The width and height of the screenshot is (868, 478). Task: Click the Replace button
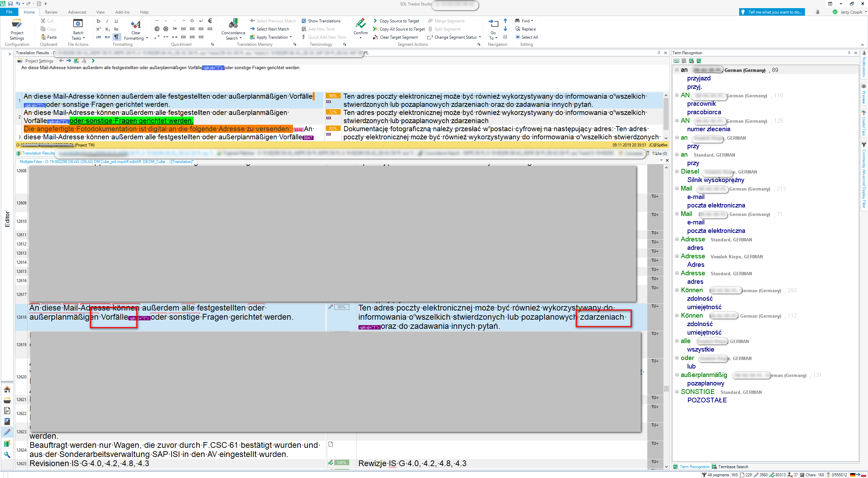point(526,29)
